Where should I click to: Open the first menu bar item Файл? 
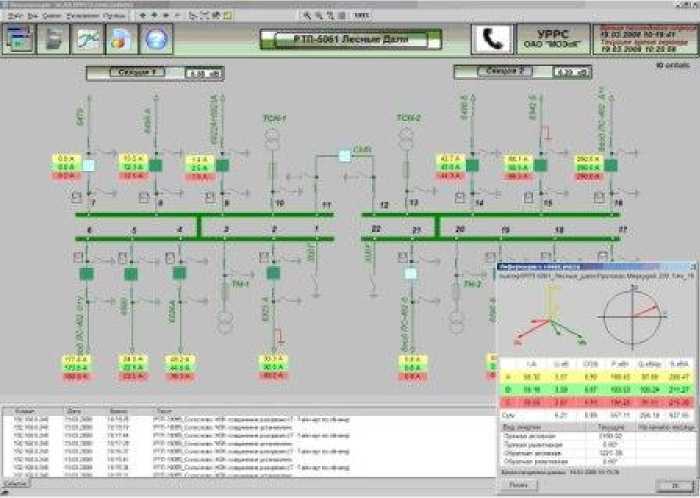click(x=15, y=16)
